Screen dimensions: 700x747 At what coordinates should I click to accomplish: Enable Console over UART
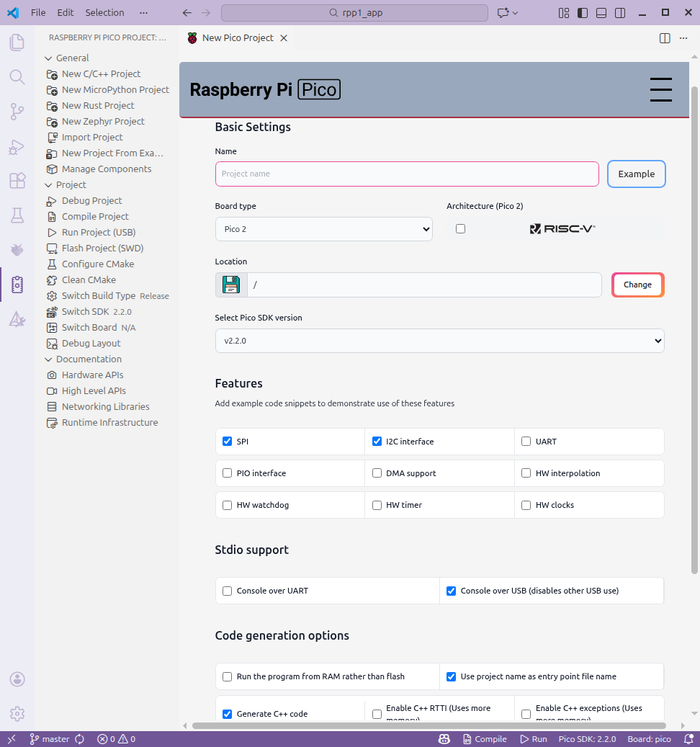point(227,591)
